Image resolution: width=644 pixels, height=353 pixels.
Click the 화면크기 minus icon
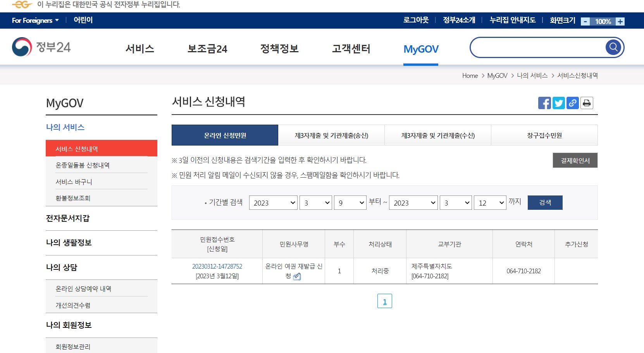(x=585, y=21)
